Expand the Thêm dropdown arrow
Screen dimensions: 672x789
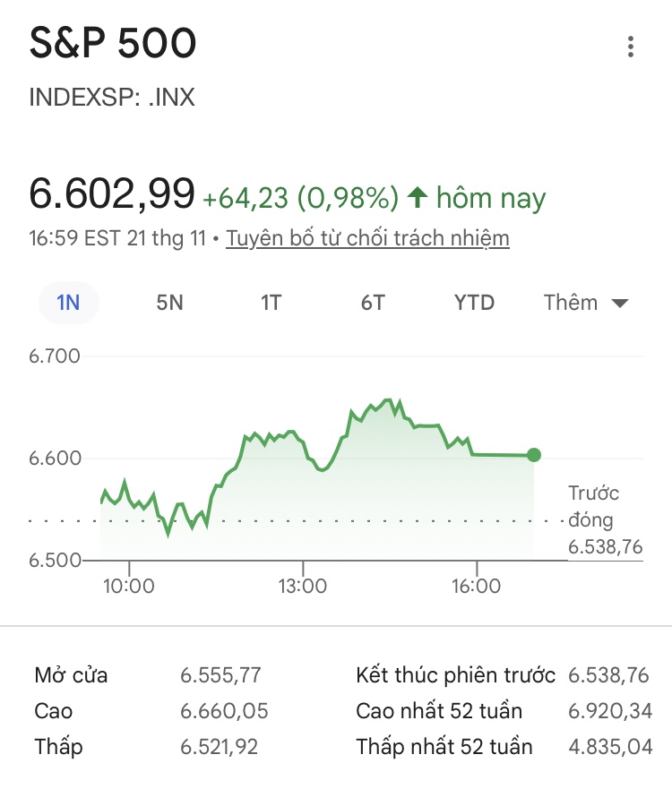tap(619, 304)
